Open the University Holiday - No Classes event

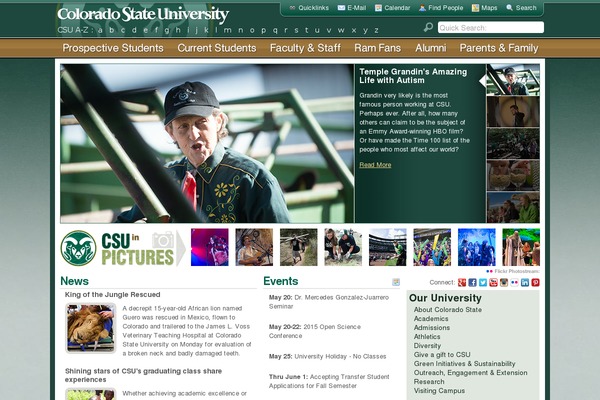[328, 356]
